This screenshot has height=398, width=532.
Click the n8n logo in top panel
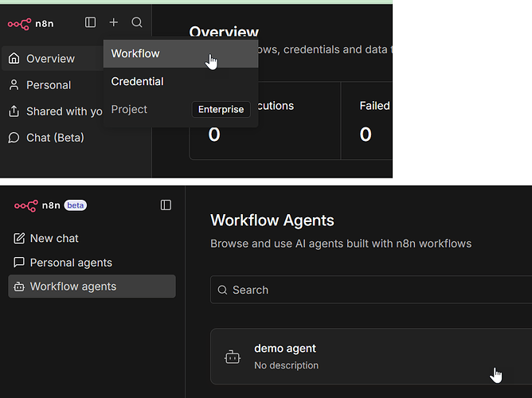(x=29, y=23)
